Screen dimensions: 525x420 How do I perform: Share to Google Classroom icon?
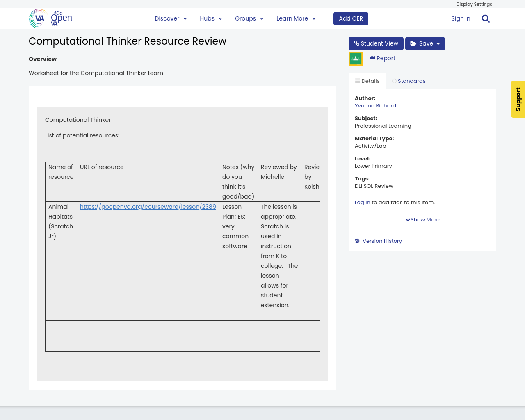click(356, 59)
